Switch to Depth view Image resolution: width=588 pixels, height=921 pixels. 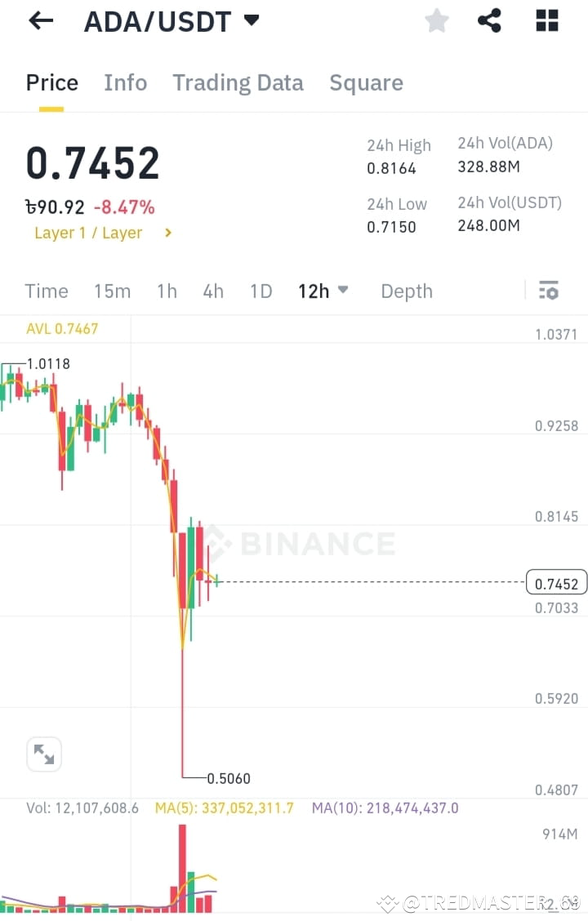coord(406,291)
